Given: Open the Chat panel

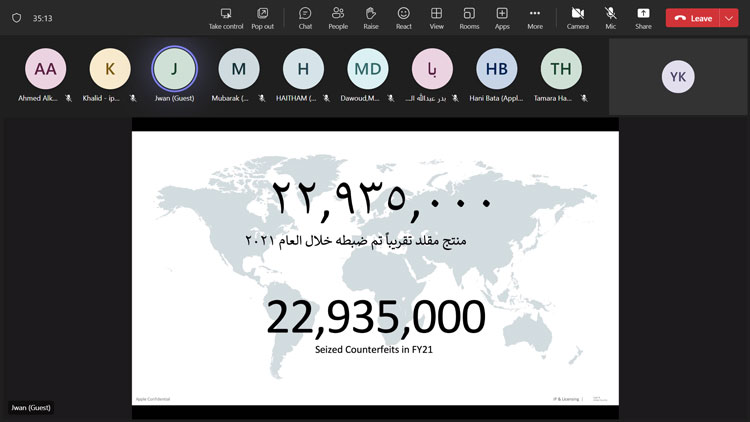Looking at the screenshot, I should 305,17.
